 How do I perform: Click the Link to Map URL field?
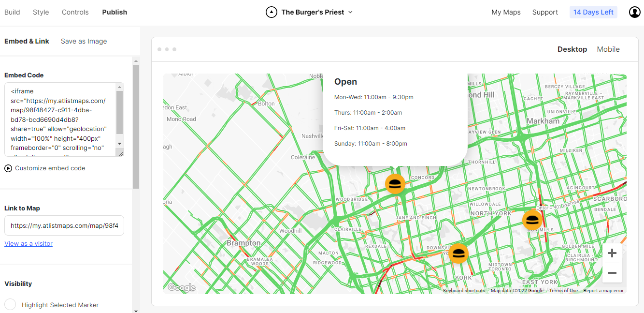click(x=64, y=225)
